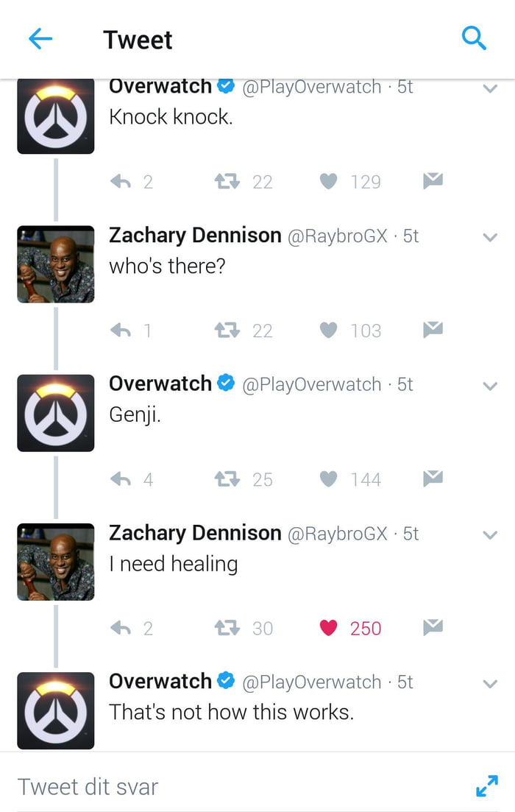515x812 pixels.
Task: Open the Overwatch name on "Genji." tweet
Action: coord(160,384)
